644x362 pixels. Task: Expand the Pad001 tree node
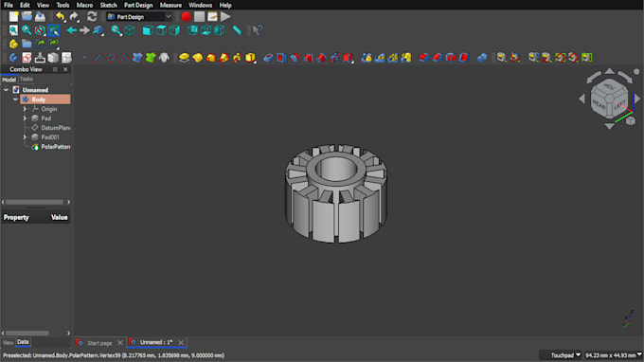pyautogui.click(x=25, y=137)
